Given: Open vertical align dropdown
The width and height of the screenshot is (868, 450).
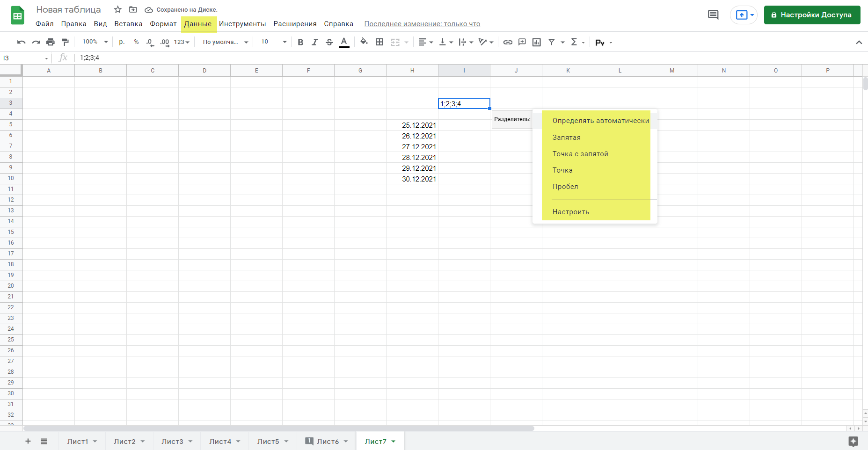Looking at the screenshot, I should [446, 42].
